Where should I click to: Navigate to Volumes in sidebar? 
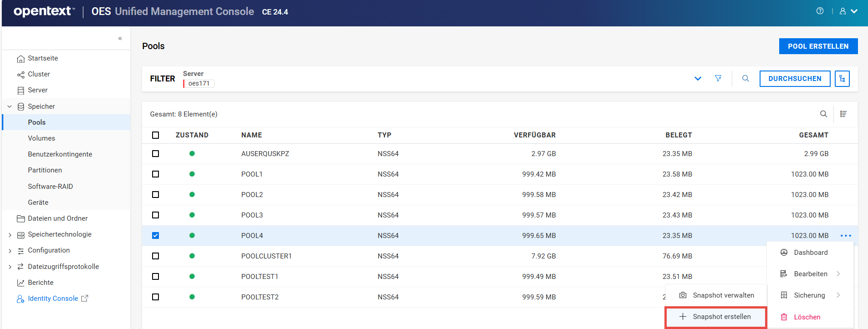[x=41, y=138]
